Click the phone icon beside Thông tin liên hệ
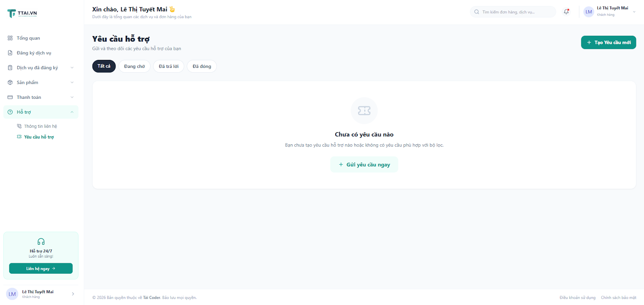The image size is (644, 305). pyautogui.click(x=19, y=126)
